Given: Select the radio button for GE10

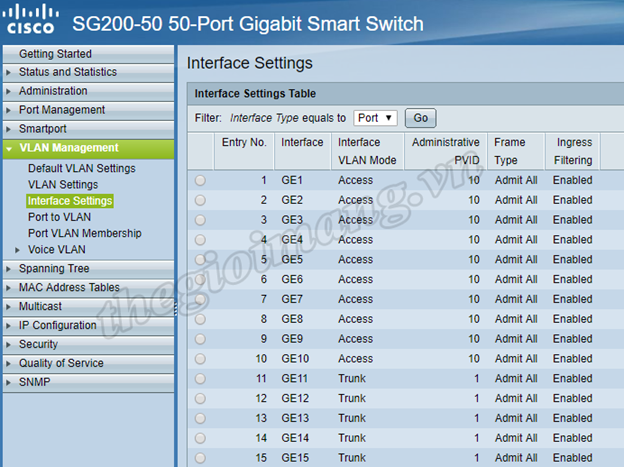Looking at the screenshot, I should click(x=200, y=359).
